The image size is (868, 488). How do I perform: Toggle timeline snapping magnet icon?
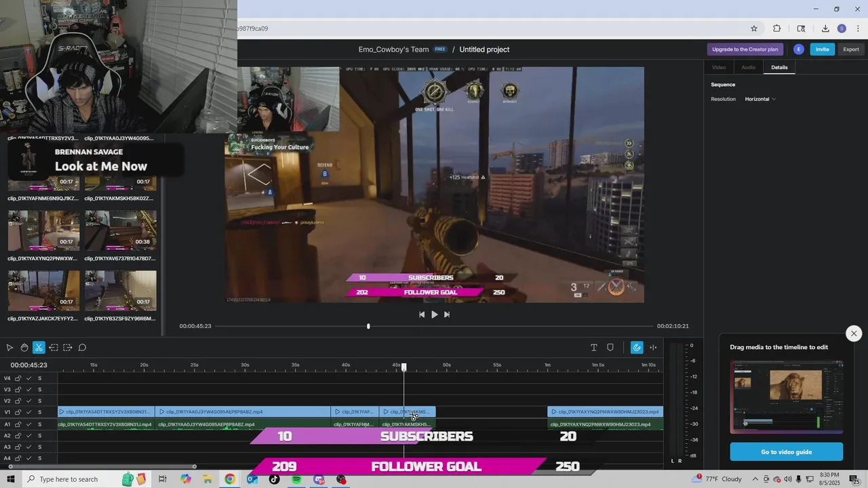click(x=637, y=348)
